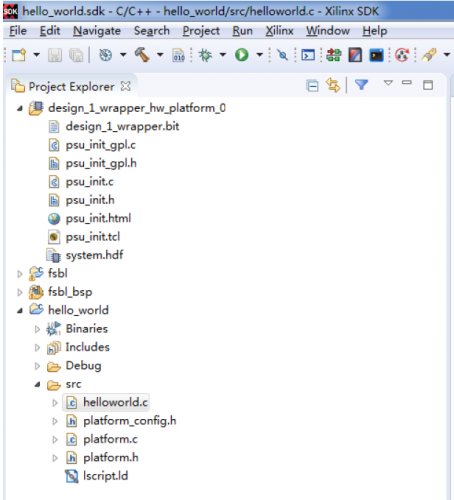Collapse the hello_world project
The width and height of the screenshot is (454, 500).
(x=20, y=311)
